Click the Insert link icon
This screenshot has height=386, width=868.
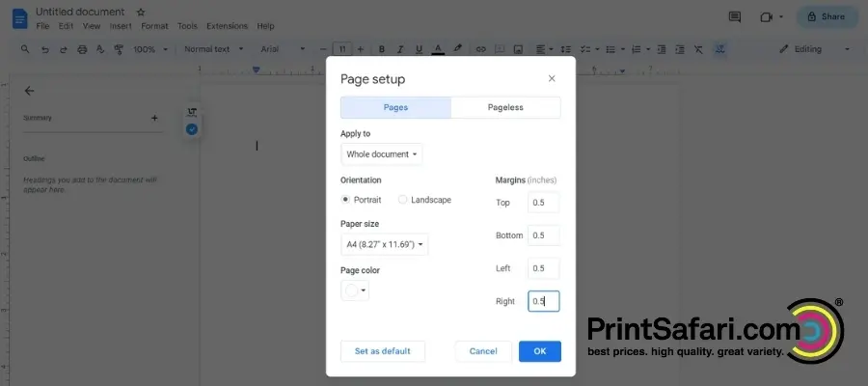click(481, 49)
